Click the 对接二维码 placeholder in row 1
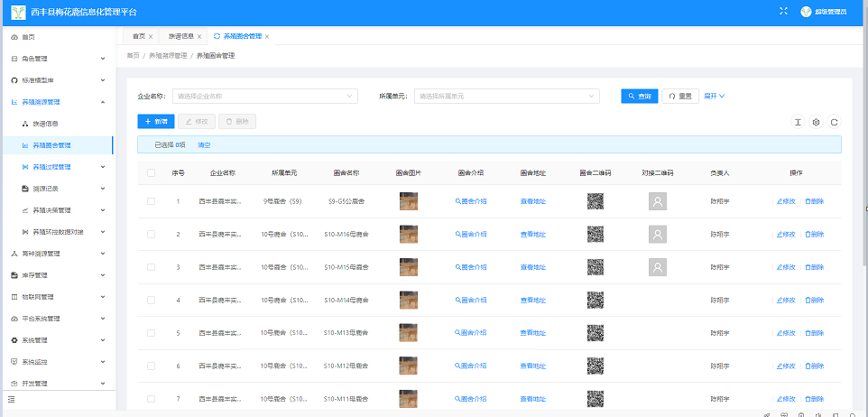 tap(658, 201)
